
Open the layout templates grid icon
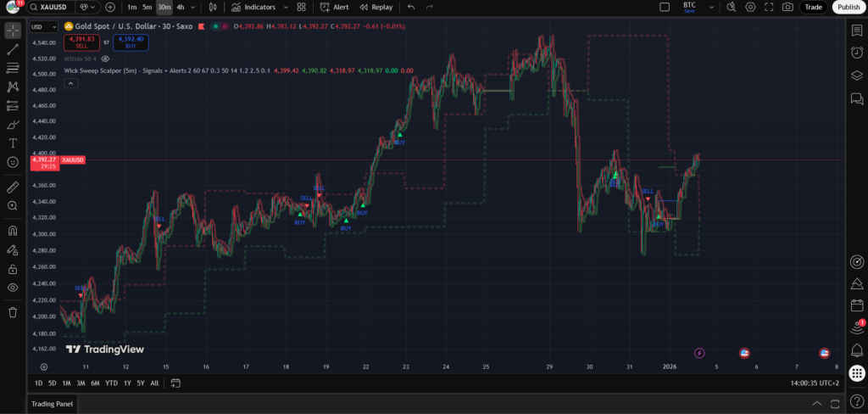(300, 7)
